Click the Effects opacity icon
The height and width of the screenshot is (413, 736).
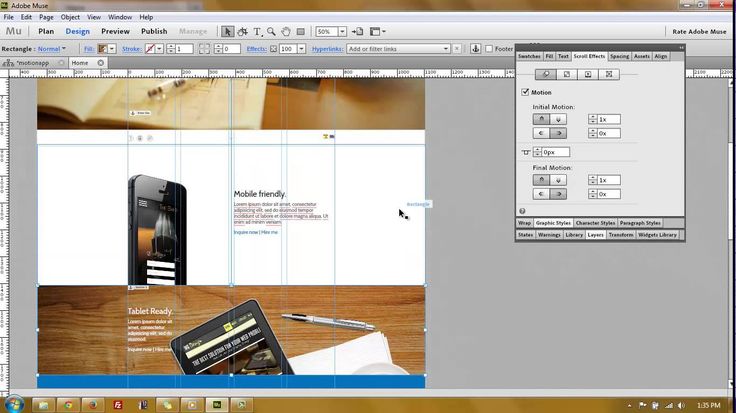(x=273, y=48)
